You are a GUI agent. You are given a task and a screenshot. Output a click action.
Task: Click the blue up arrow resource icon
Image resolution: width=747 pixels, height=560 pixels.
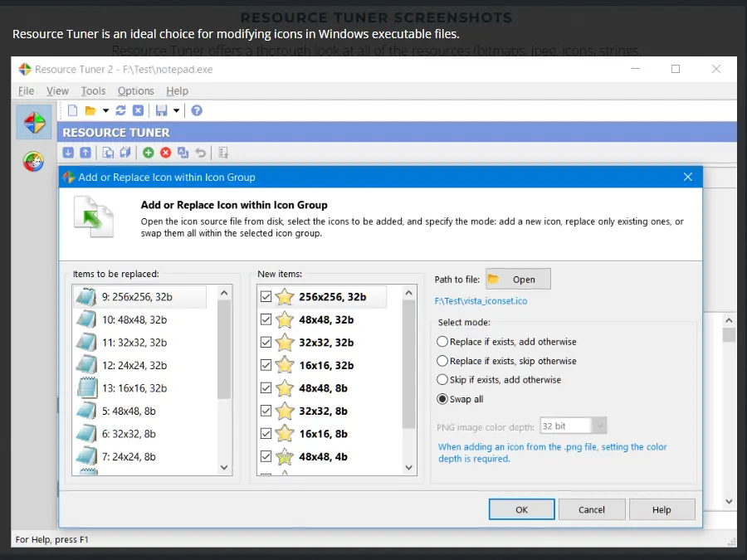85,153
